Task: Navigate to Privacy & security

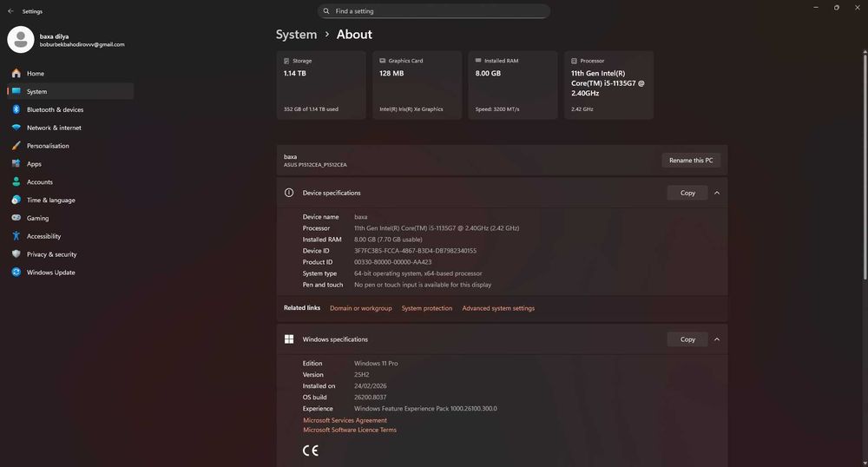Action: 71,254
